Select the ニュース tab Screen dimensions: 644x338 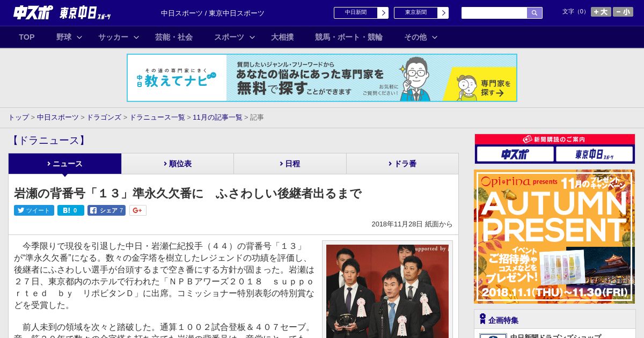click(x=65, y=164)
